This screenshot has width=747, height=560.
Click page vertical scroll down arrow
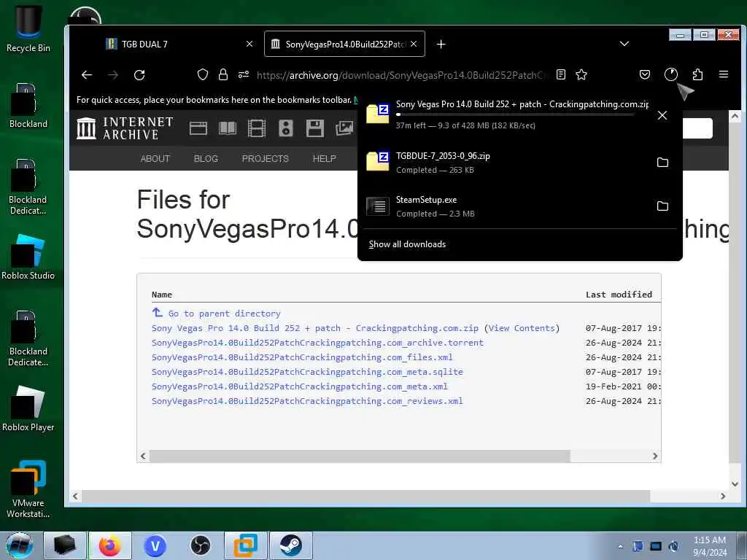click(x=735, y=484)
